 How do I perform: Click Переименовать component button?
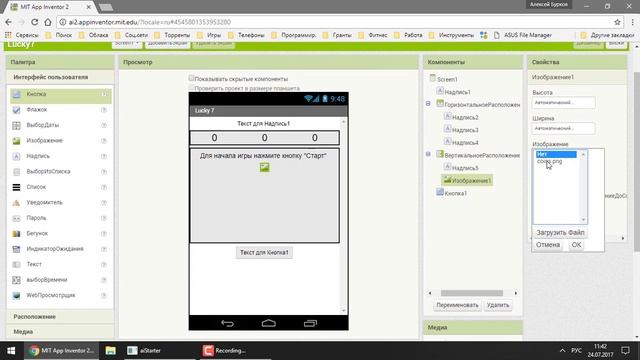pyautogui.click(x=457, y=305)
